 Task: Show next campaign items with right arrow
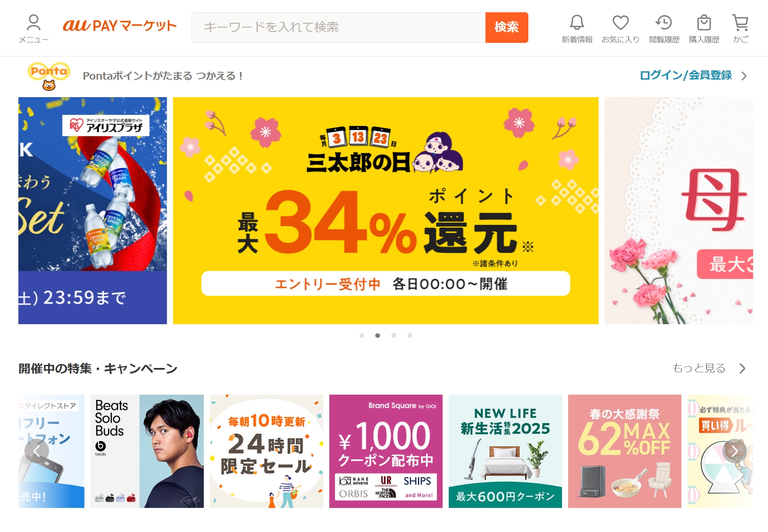(x=735, y=451)
